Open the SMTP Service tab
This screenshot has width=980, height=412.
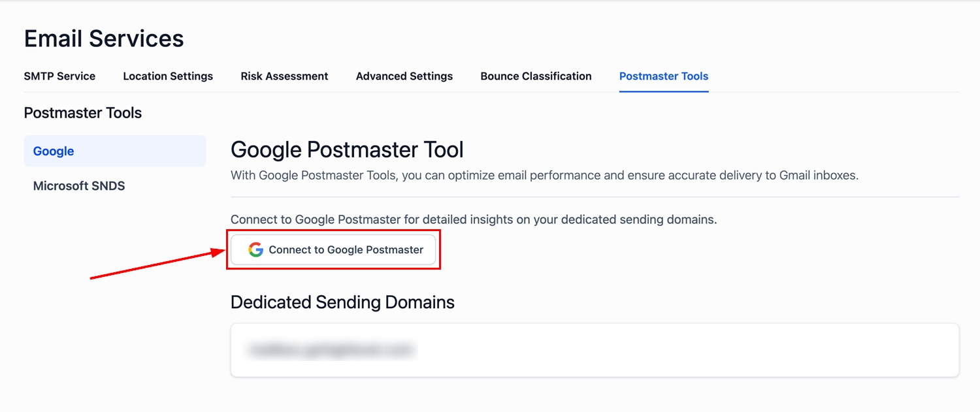[x=59, y=76]
